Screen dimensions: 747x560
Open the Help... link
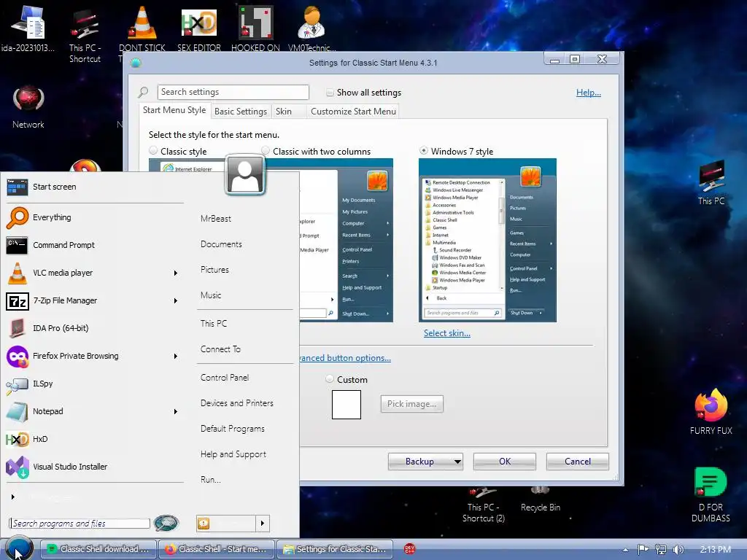(589, 93)
